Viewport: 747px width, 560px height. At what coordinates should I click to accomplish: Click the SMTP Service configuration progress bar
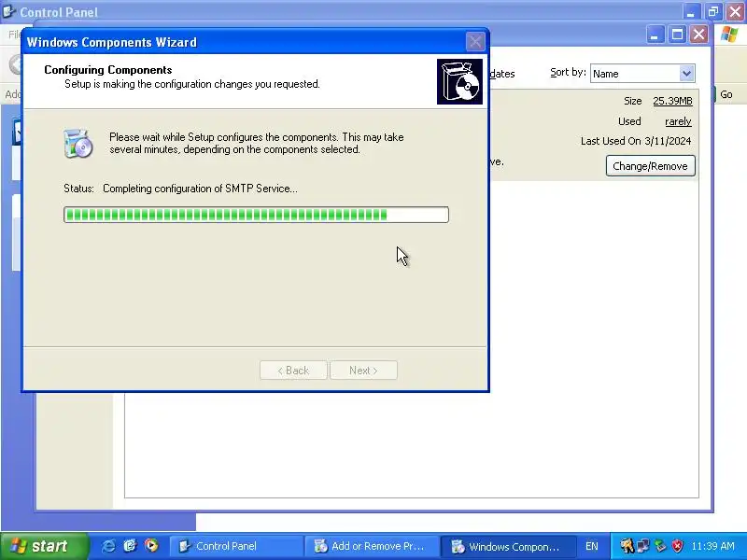(256, 215)
